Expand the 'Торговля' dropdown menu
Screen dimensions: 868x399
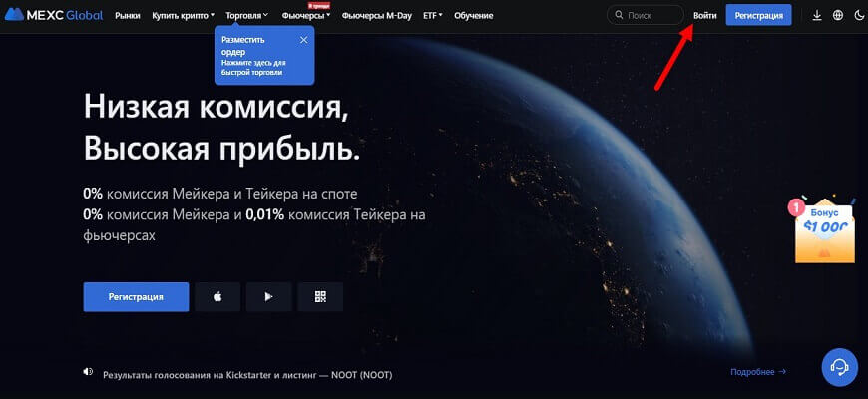247,16
